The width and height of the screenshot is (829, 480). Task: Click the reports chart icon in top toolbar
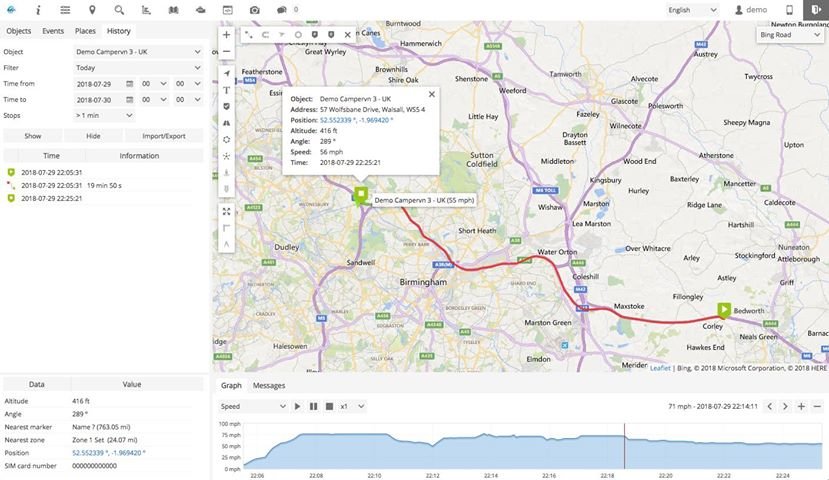click(147, 10)
